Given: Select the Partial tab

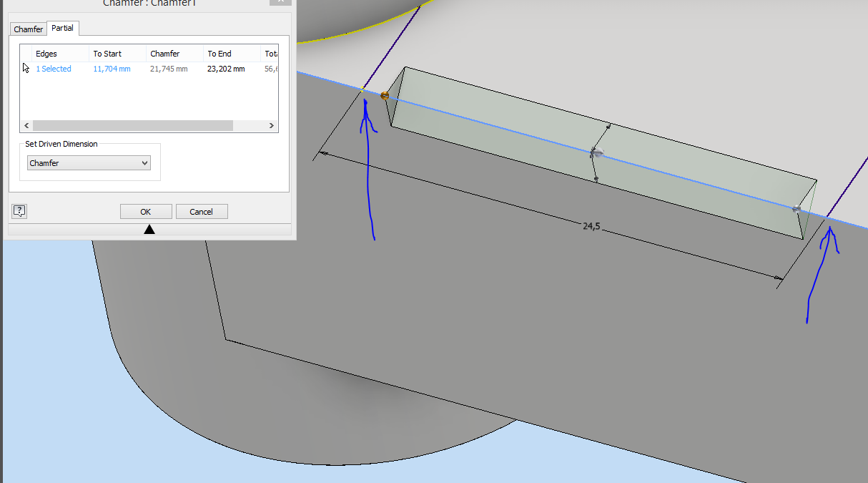Looking at the screenshot, I should 62,28.
